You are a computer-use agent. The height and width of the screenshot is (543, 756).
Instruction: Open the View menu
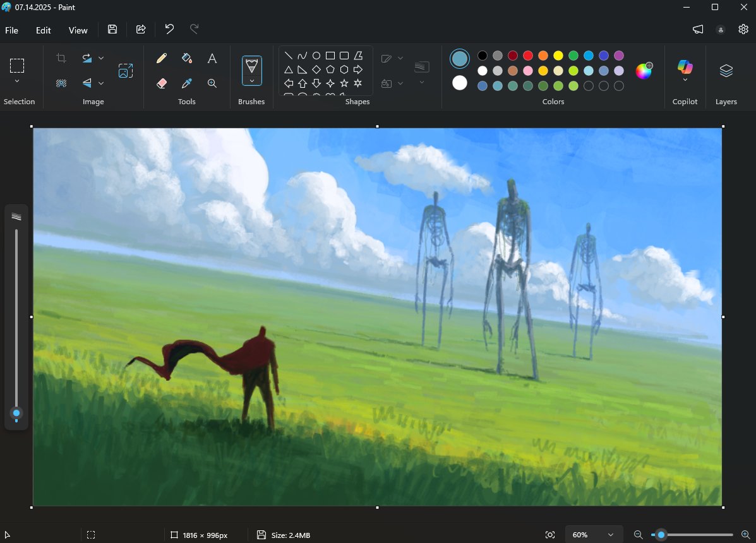pos(78,30)
